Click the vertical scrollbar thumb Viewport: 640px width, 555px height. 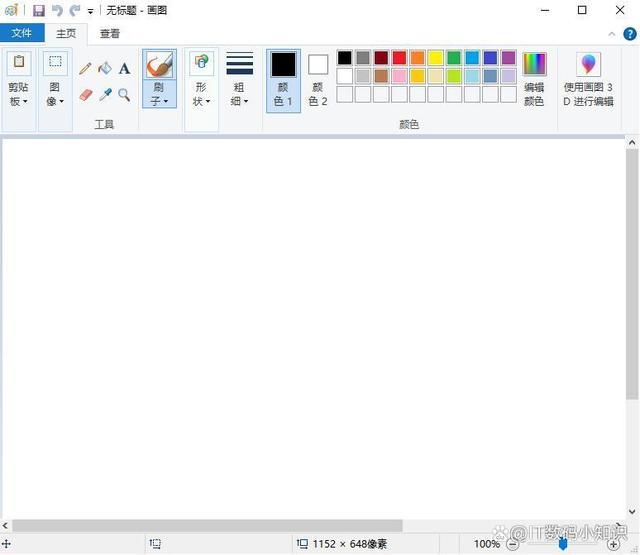tap(632, 274)
